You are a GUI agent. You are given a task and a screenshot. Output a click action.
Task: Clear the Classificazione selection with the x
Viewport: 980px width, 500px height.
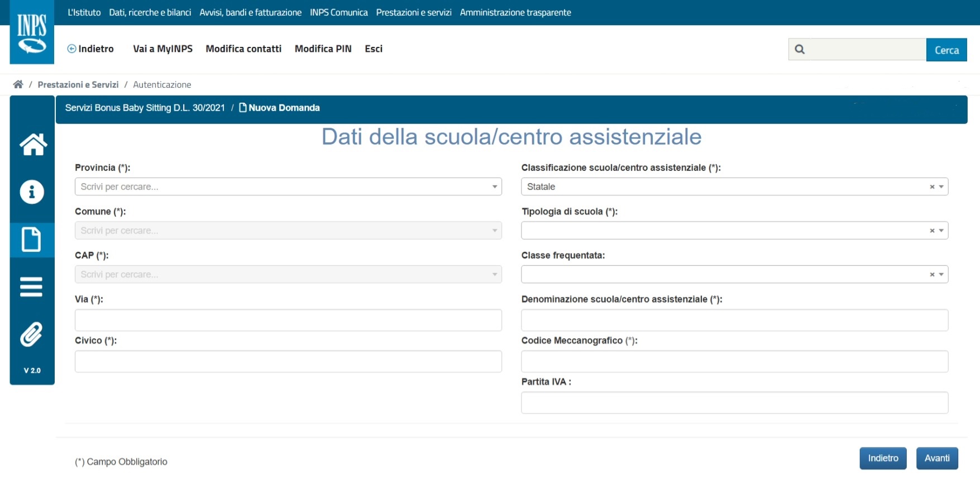(932, 187)
